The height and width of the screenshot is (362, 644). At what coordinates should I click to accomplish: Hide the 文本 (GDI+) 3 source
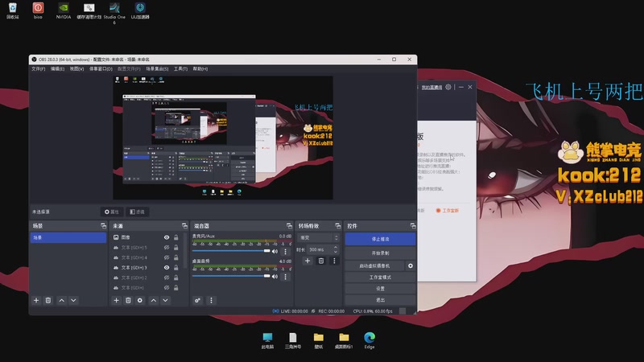click(167, 268)
